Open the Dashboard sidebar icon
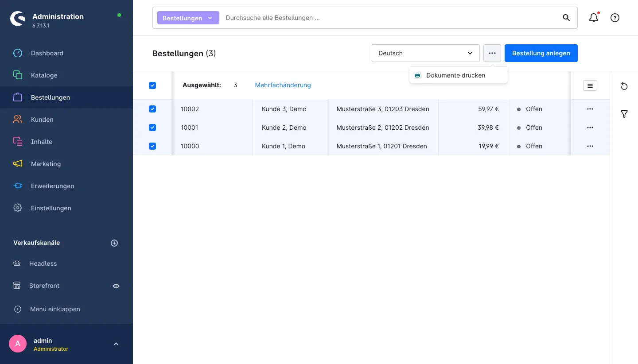 18,53
